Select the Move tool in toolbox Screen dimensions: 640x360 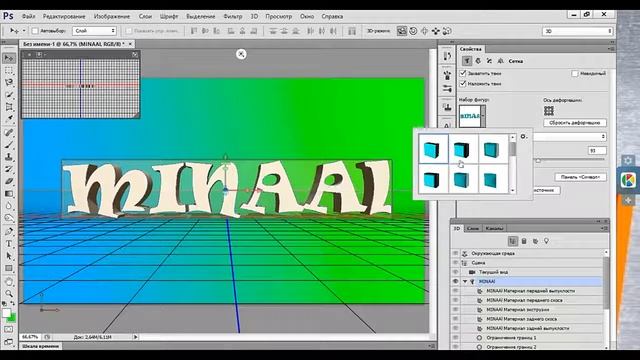[9, 58]
